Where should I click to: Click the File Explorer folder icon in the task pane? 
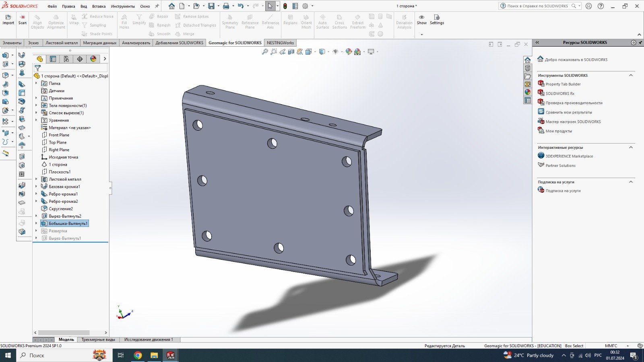[x=527, y=76]
